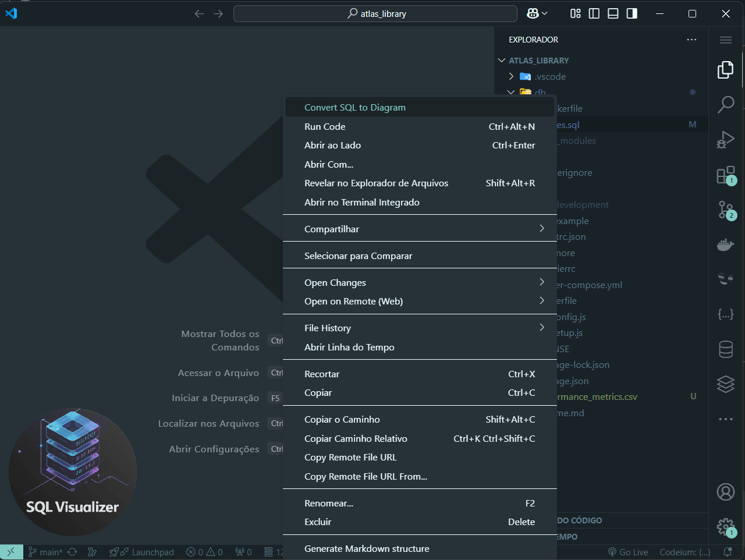Toggle the bottom panel layout button
The width and height of the screenshot is (745, 560).
[x=613, y=13]
